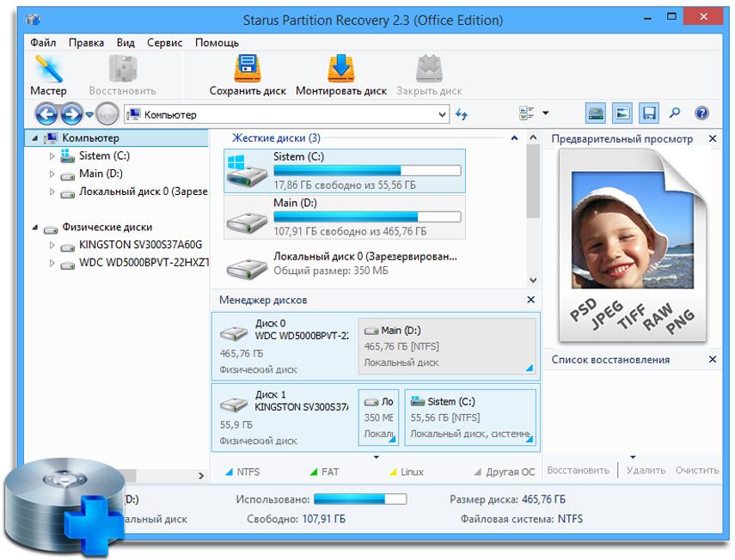
Task: Click the Другая ОС legend item
Action: [x=505, y=472]
